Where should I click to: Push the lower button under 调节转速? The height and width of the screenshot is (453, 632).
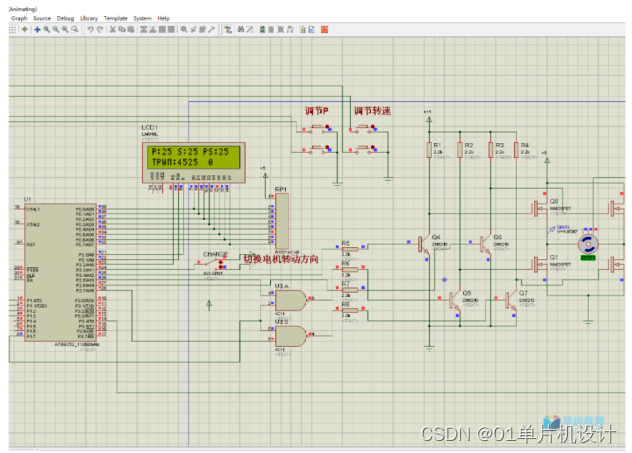pos(363,149)
